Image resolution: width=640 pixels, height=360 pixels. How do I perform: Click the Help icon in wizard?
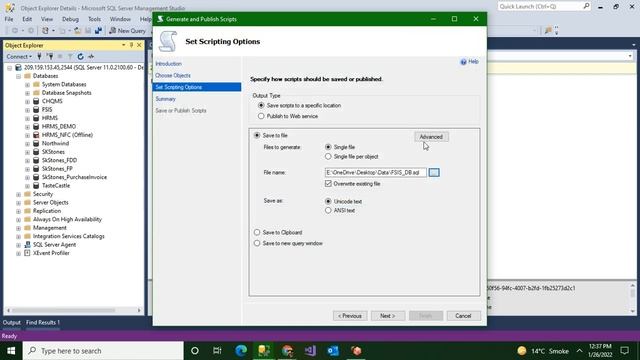[469, 62]
